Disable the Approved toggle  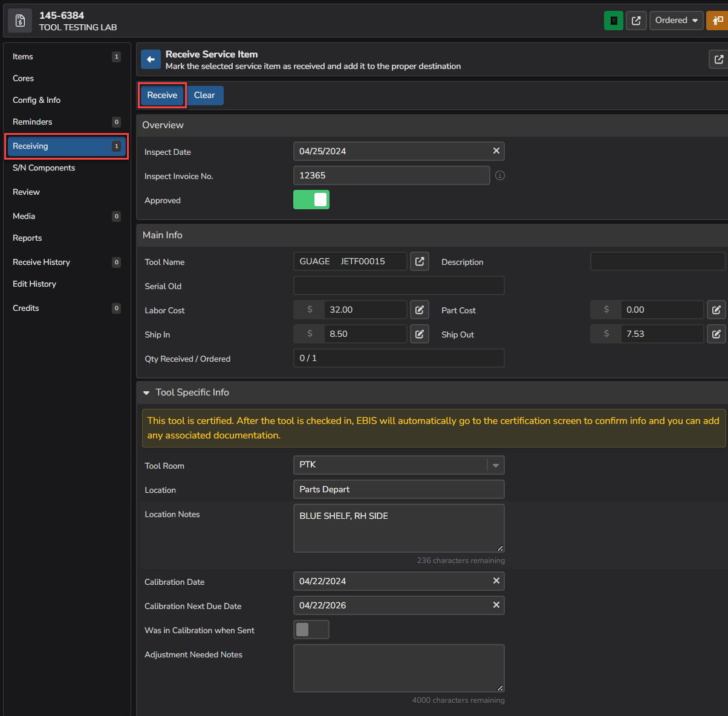(311, 199)
